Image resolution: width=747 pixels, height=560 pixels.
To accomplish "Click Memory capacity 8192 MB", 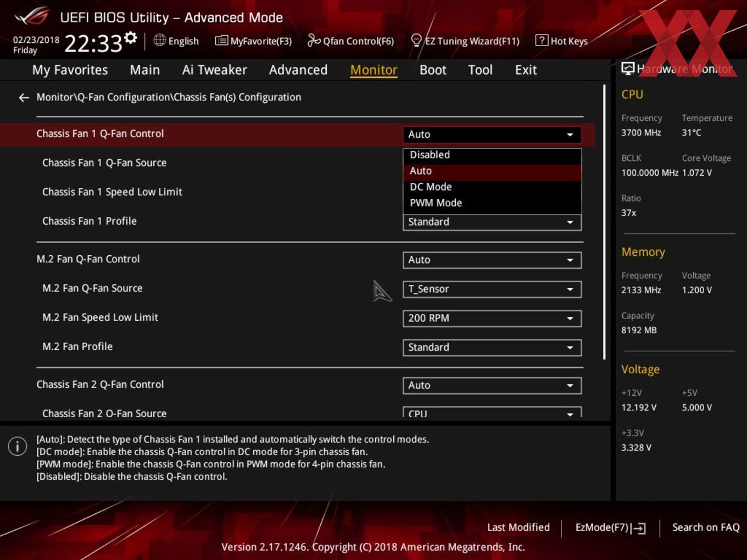I will click(639, 331).
